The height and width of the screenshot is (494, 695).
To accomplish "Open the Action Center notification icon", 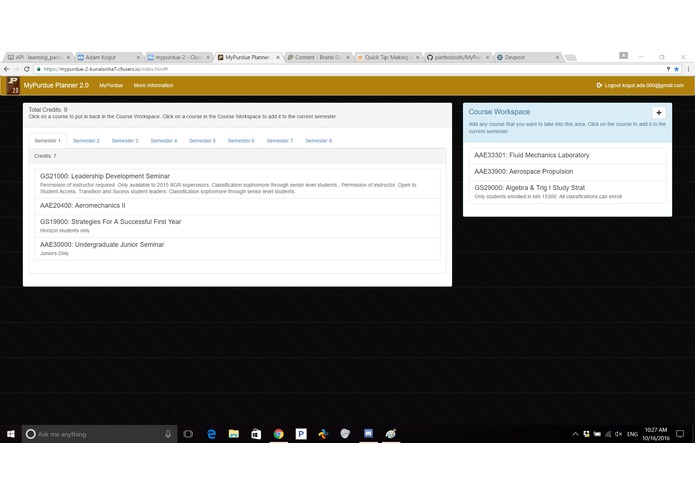I will pyautogui.click(x=680, y=434).
